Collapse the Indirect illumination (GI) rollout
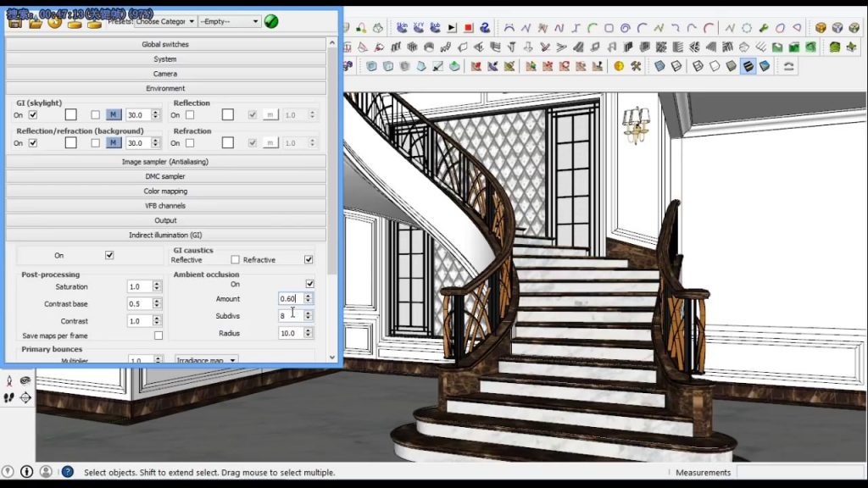The image size is (868, 488). tap(165, 235)
